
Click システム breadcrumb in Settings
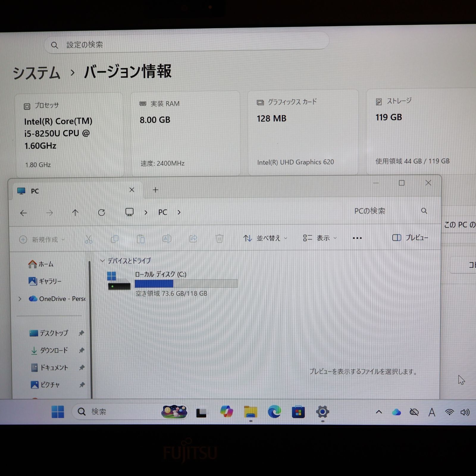click(36, 73)
